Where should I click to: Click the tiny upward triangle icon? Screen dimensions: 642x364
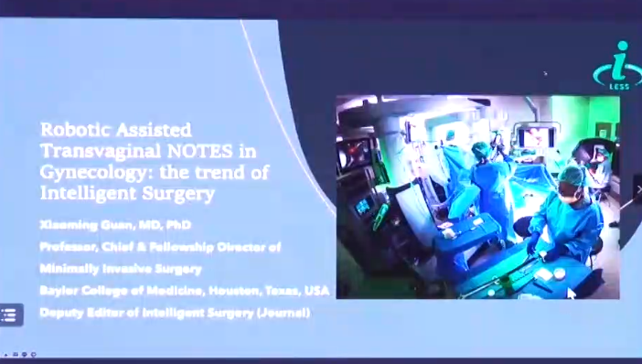[x=6, y=355]
